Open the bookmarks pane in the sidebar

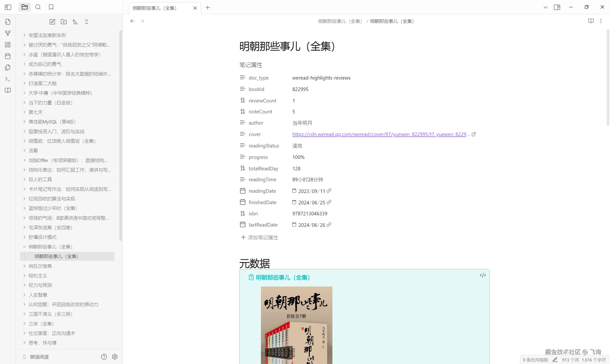pos(51,7)
